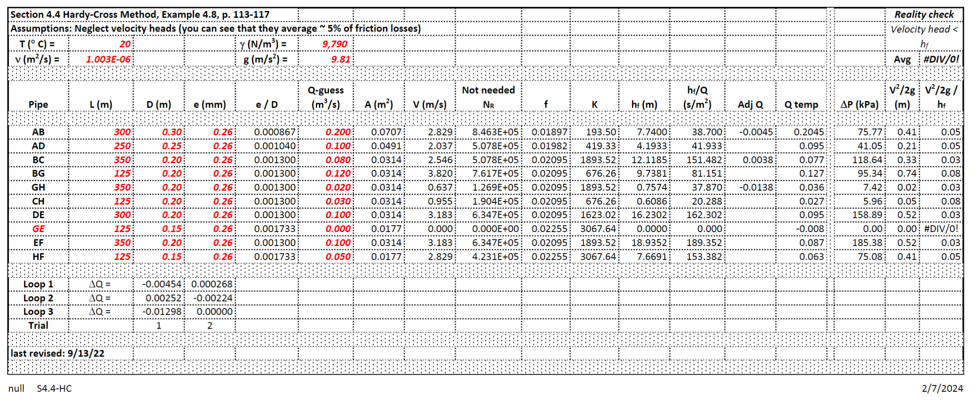Screen dimensions: 980x410
Task: Select the Pipe column header
Action: point(38,105)
